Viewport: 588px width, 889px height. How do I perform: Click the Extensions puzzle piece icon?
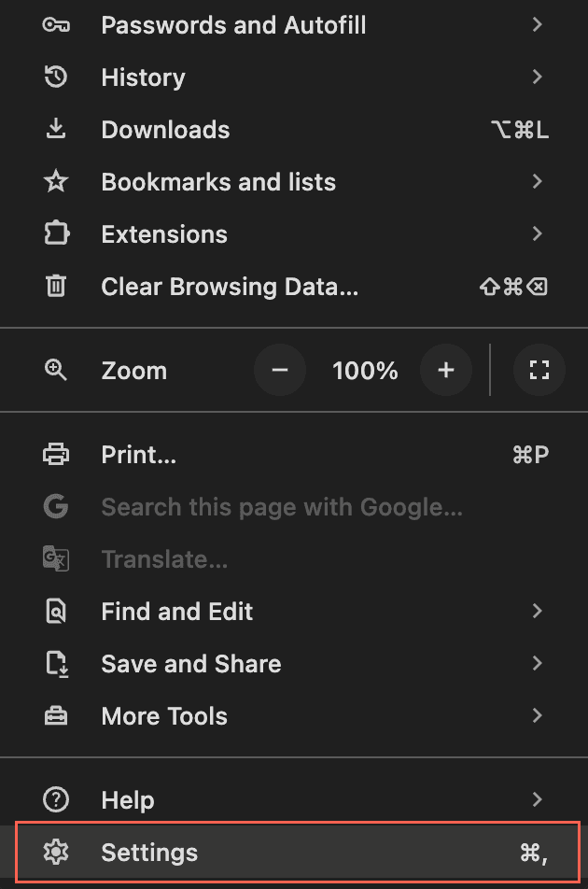[57, 233]
